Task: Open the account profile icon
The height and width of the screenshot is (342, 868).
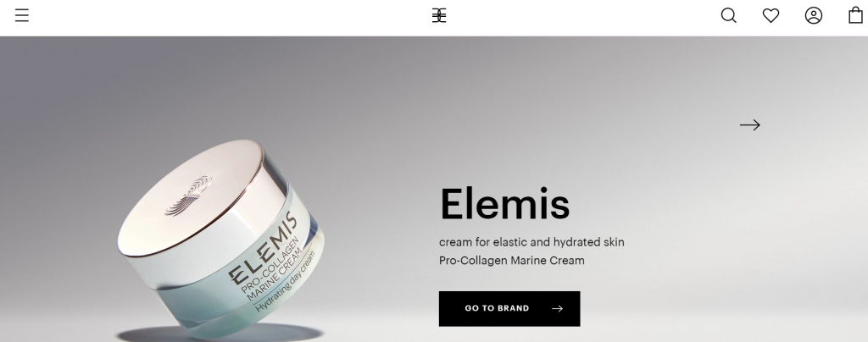Action: pos(813,15)
